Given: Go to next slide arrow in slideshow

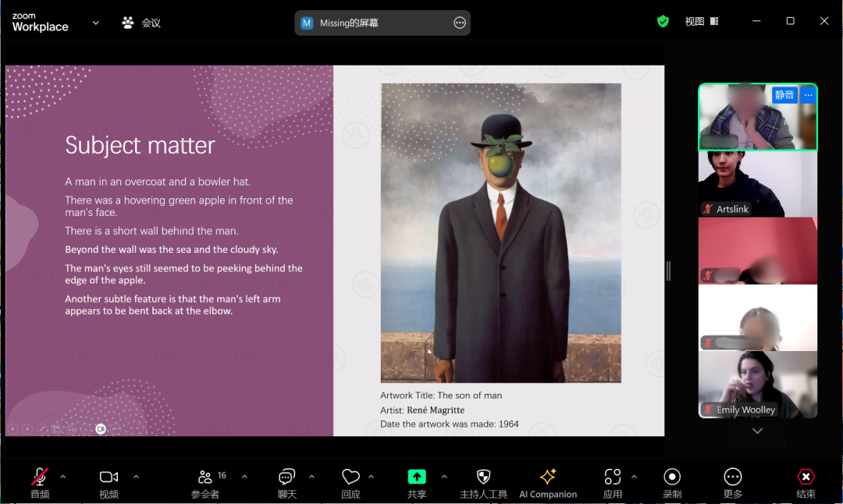Looking at the screenshot, I should pyautogui.click(x=27, y=429).
